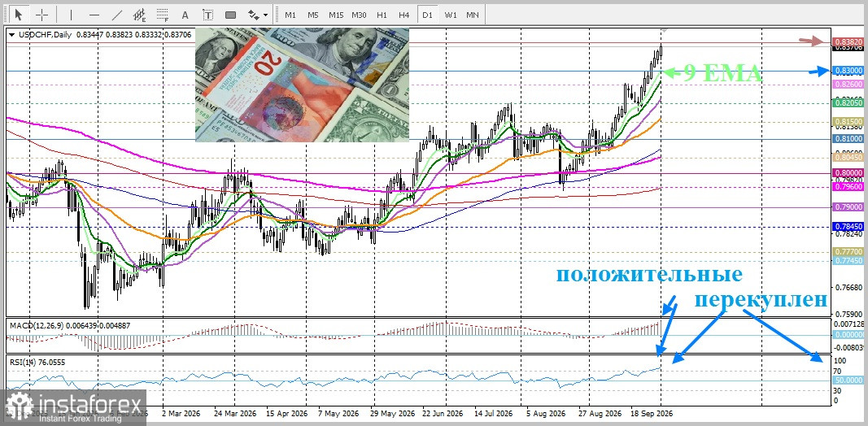The image size is (868, 426).
Task: Click the magenta 0.79600 price label
Action: coord(848,187)
